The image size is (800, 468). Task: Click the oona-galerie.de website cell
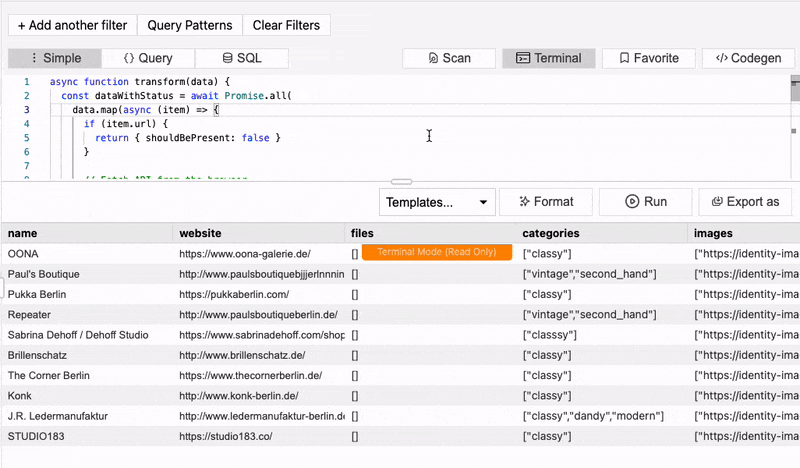click(259, 254)
